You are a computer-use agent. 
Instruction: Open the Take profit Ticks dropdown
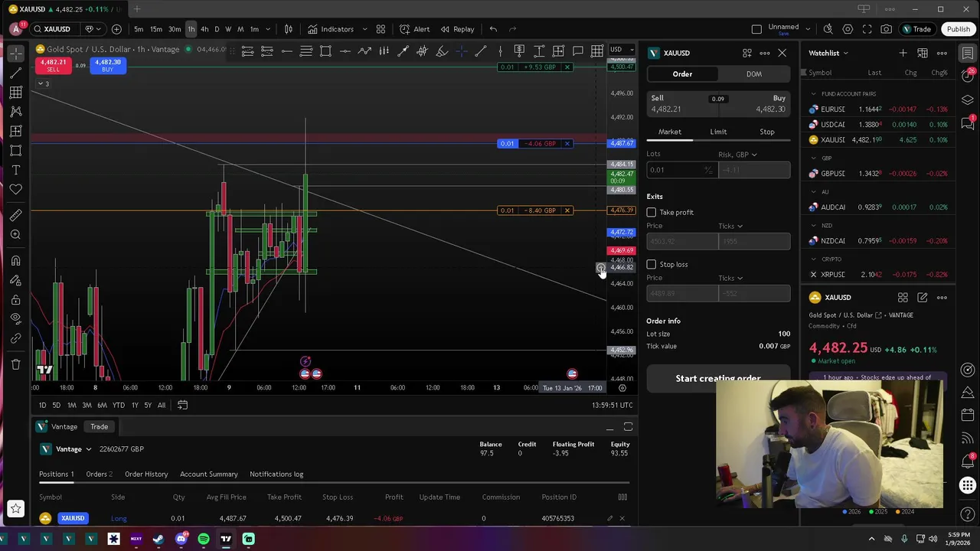tap(730, 226)
